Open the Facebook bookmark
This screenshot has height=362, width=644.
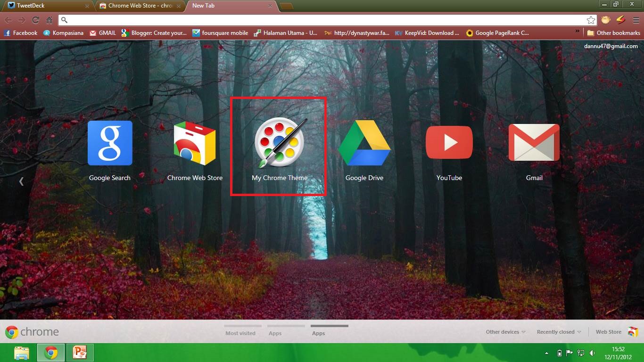coord(21,33)
